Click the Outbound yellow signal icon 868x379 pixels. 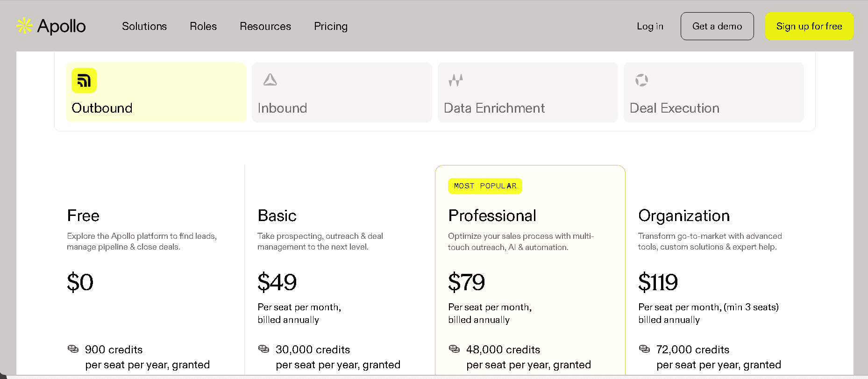coord(84,80)
